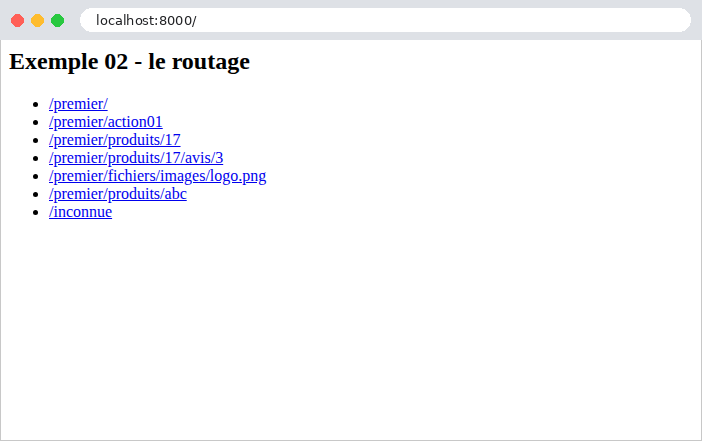Image resolution: width=702 pixels, height=441 pixels.
Task: Open the /premier/produits/17 link
Action: 115,140
